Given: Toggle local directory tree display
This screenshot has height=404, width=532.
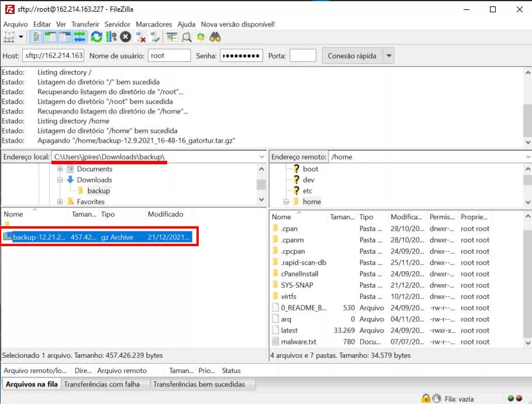Looking at the screenshot, I should [50, 37].
